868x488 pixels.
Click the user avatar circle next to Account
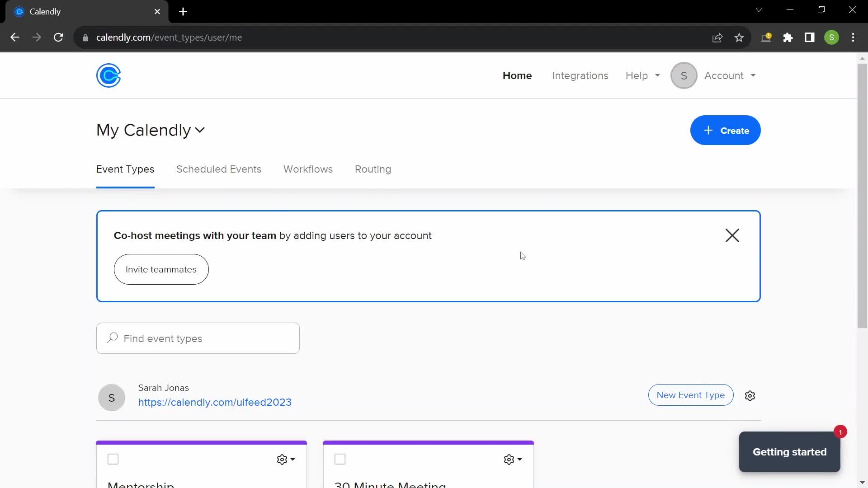pyautogui.click(x=684, y=75)
